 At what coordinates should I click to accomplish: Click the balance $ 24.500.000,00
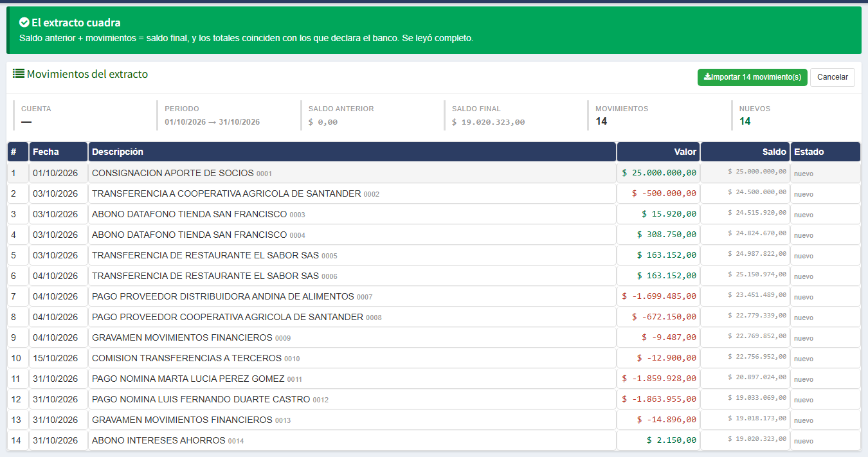tap(757, 192)
